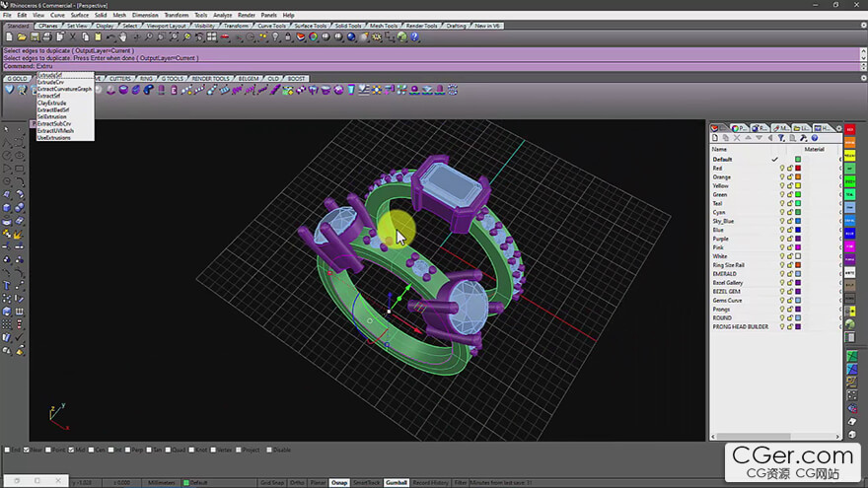Screen dimensions: 868x488
Task: Select the Pan hand tool
Action: pos(123,37)
